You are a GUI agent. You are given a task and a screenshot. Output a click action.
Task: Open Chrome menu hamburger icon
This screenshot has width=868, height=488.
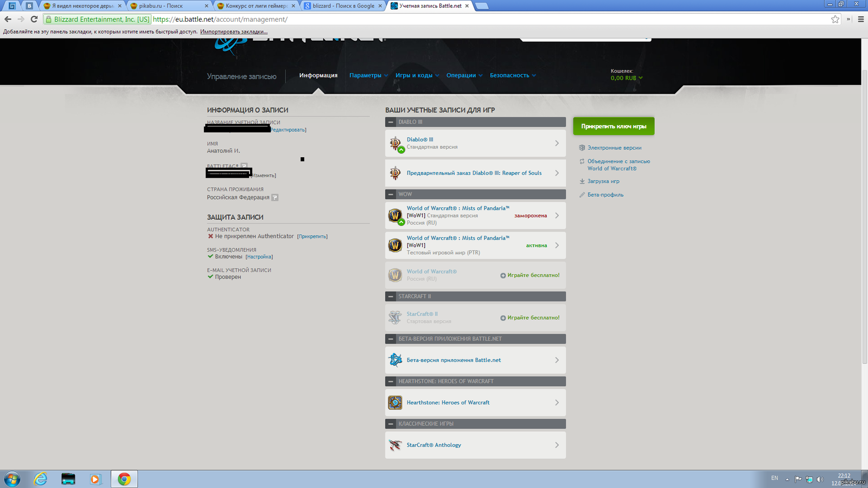(x=860, y=20)
